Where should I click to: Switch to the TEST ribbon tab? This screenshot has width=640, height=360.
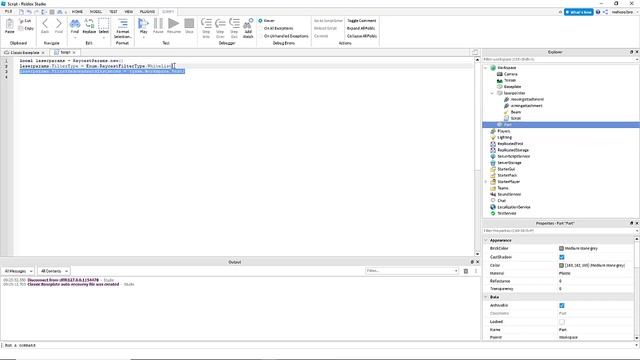point(113,12)
